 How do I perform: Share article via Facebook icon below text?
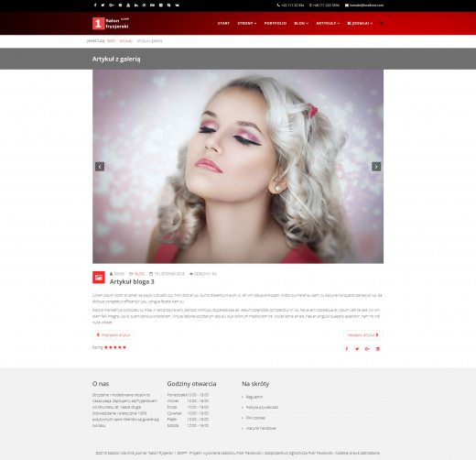click(347, 349)
